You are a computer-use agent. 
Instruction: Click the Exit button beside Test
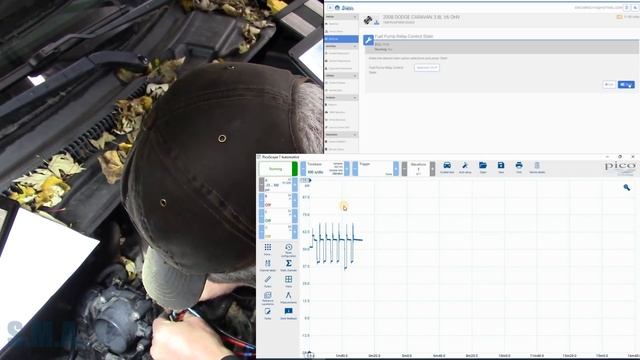click(x=609, y=84)
